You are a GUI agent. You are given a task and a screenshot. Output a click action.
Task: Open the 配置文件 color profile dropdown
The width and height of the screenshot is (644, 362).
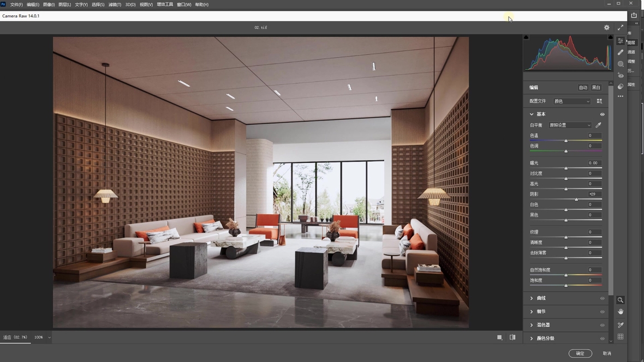pos(571,101)
